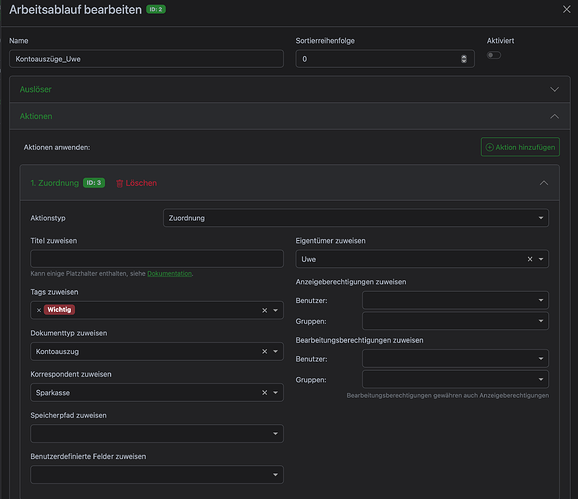Open Benutzer dropdown under Anzeigeberechtigungen
Screen dimensions: 578x499
(x=455, y=300)
